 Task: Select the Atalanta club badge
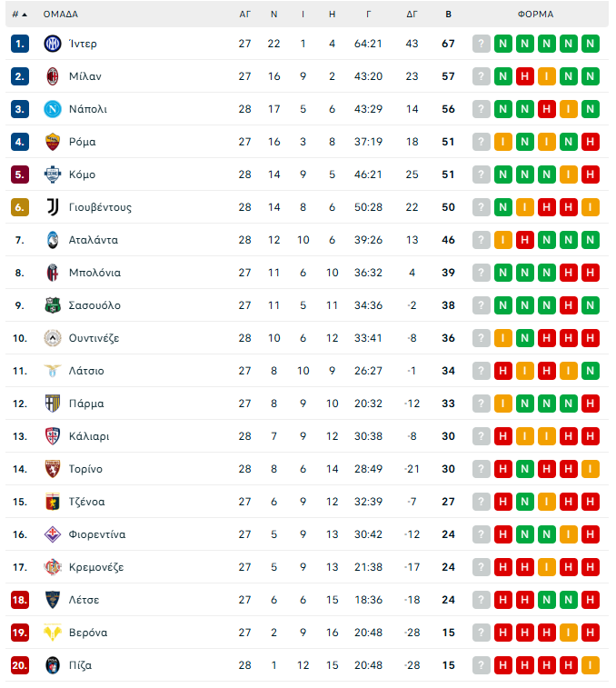pos(53,240)
